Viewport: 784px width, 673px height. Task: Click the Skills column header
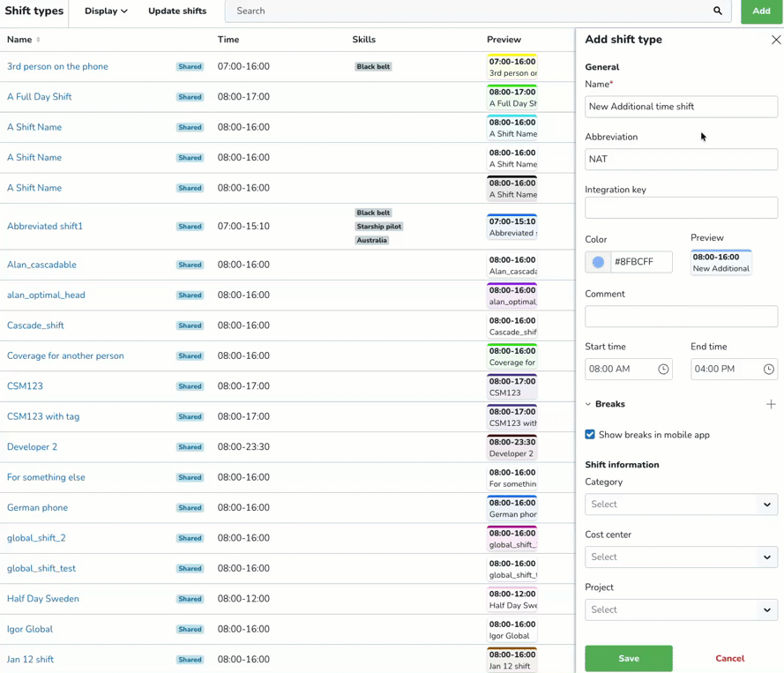pos(363,40)
